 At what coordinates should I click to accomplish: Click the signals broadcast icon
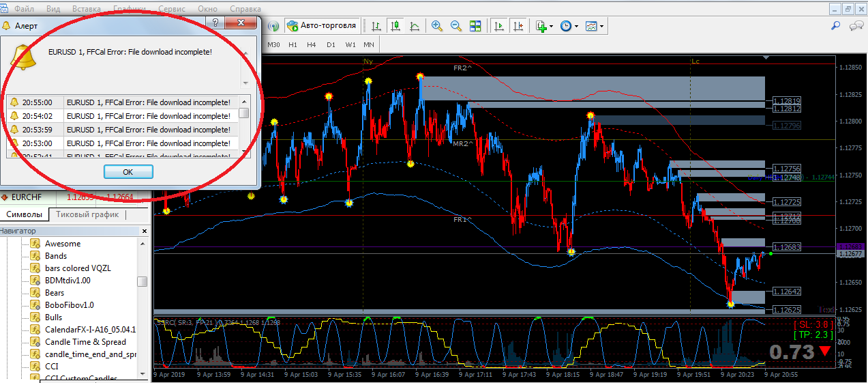[273, 26]
